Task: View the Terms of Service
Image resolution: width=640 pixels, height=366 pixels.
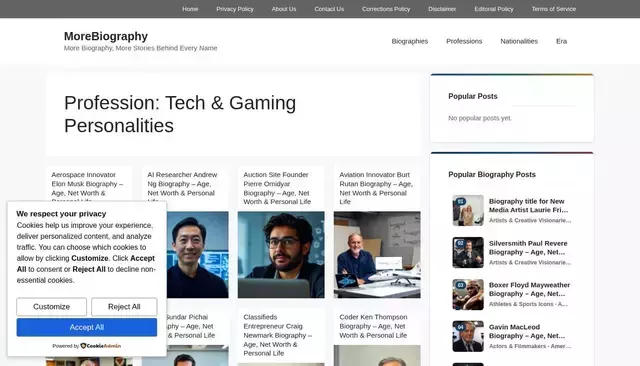Action: (553, 9)
